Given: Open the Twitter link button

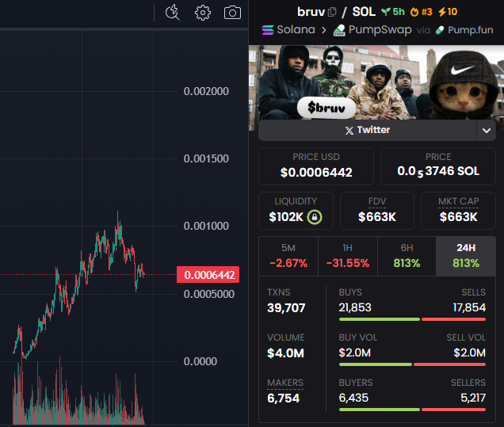Looking at the screenshot, I should point(368,130).
